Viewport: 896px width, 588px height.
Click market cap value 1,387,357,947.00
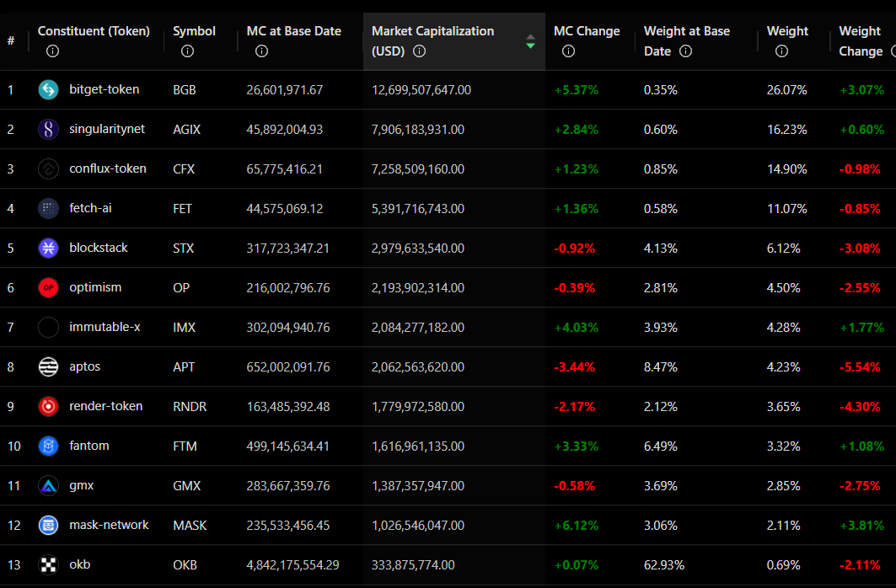pyautogui.click(x=418, y=486)
